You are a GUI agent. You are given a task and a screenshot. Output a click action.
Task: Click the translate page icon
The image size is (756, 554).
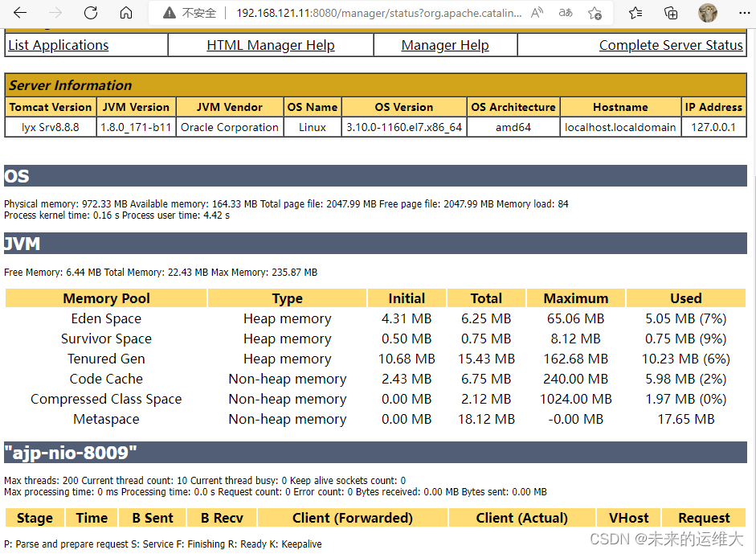tap(566, 13)
